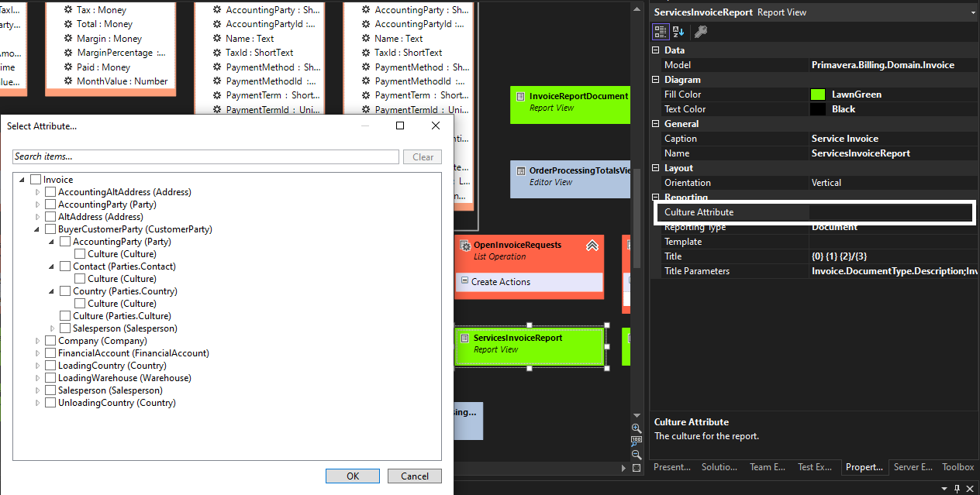Screen dimensions: 980x495
Task: Check the Invoice root checkbox
Action: click(x=36, y=180)
